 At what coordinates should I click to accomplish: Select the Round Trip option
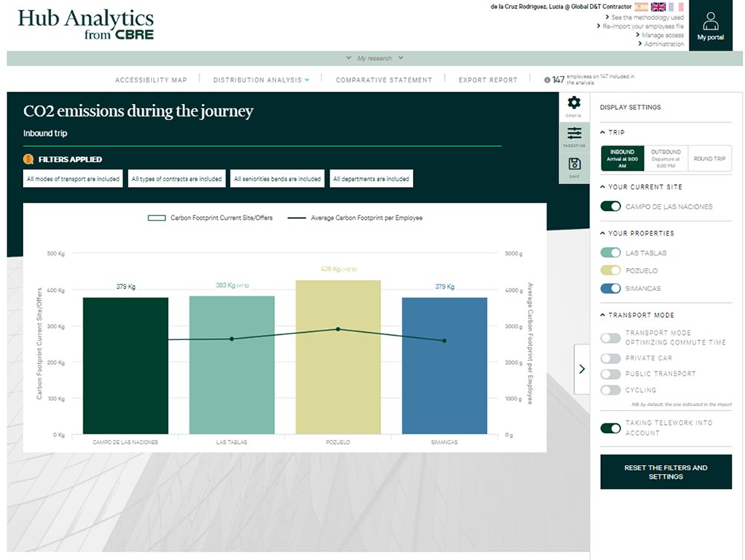point(709,158)
